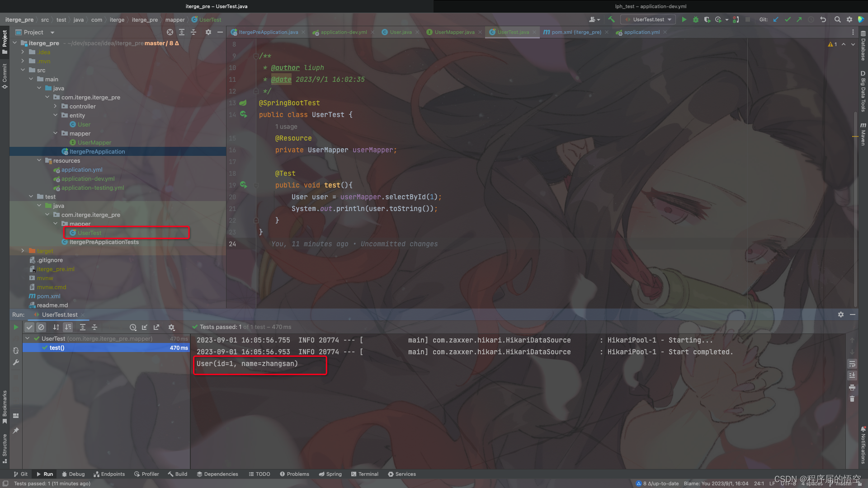Image resolution: width=868 pixels, height=488 pixels.
Task: Open the Dependencies tool window
Action: (x=217, y=474)
